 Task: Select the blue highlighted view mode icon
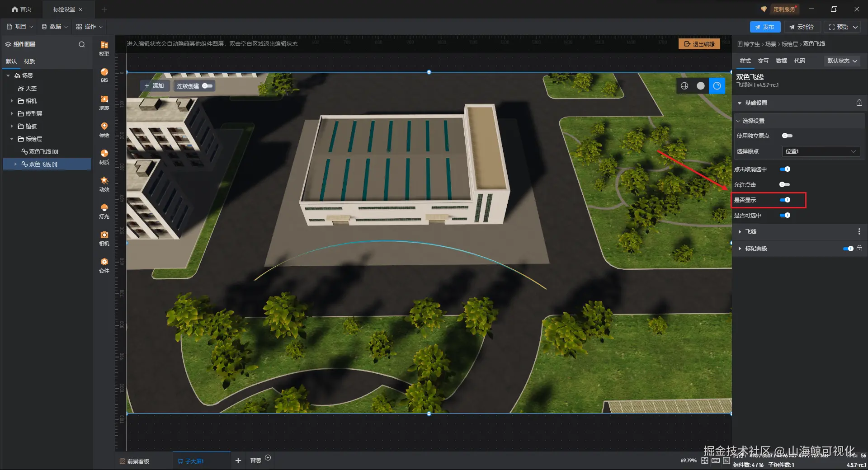717,86
